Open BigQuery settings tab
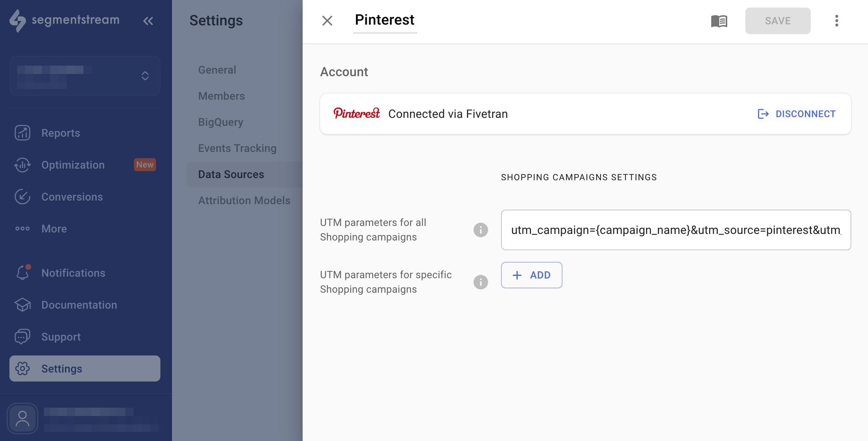Viewport: 868px width, 441px height. (221, 122)
